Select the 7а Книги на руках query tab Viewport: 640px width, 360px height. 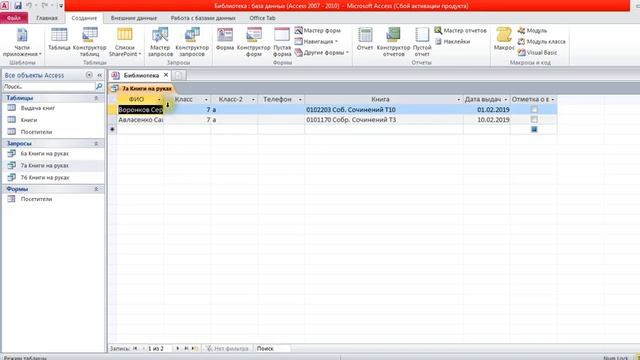(142, 88)
